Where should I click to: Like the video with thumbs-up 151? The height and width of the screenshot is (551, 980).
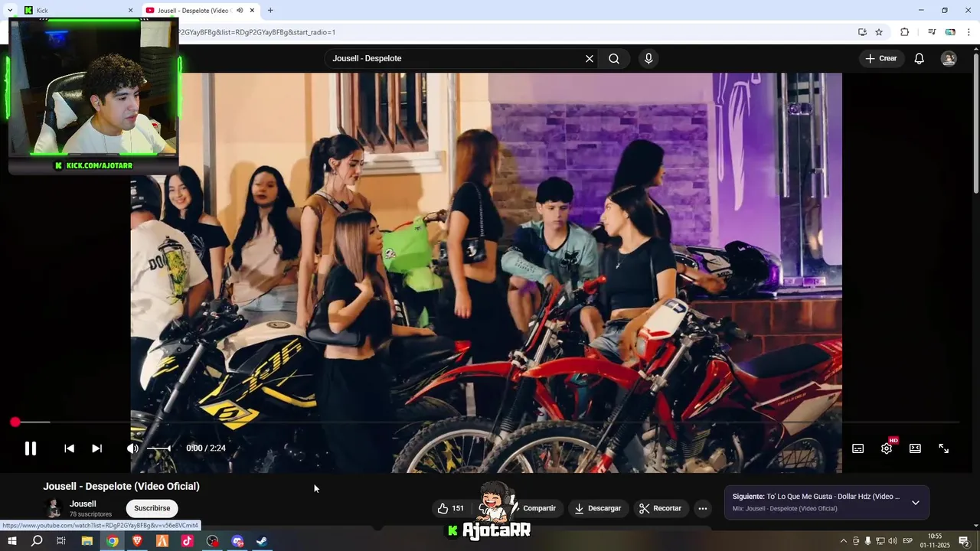coord(450,508)
